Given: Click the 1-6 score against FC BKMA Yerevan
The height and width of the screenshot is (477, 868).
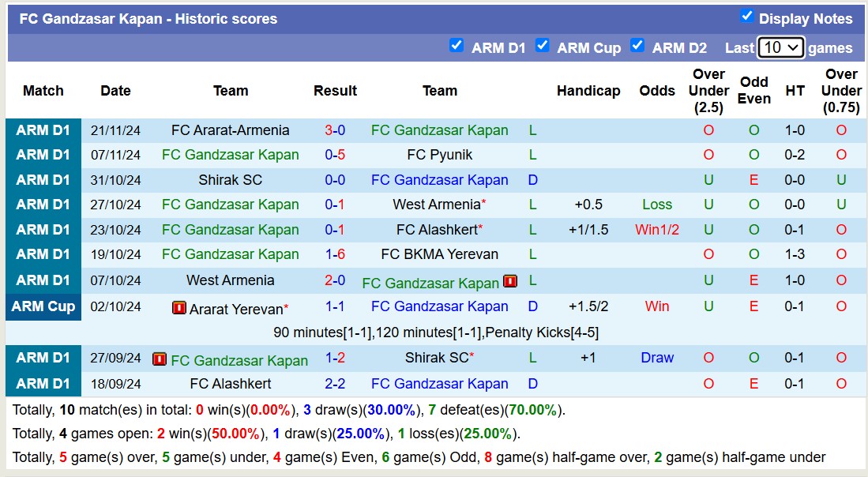Looking at the screenshot, I should click(x=335, y=254).
